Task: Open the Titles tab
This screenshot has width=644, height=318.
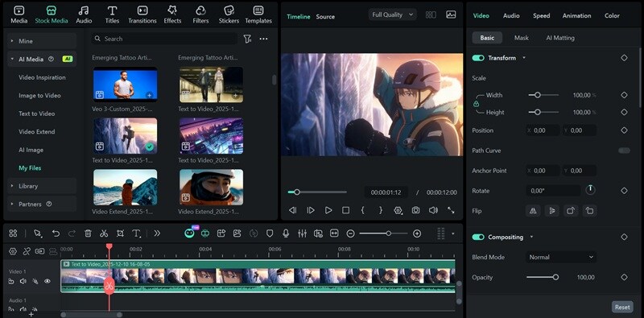Action: tap(112, 14)
